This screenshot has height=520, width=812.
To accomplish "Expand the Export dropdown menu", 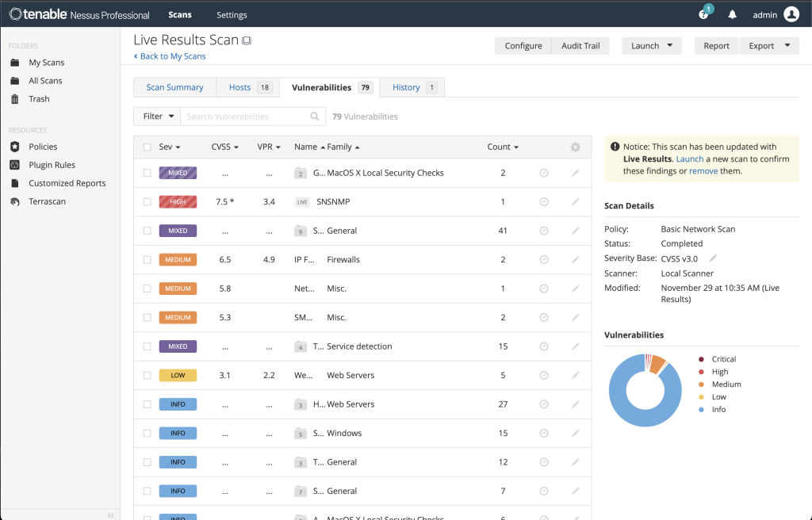I will tap(769, 46).
